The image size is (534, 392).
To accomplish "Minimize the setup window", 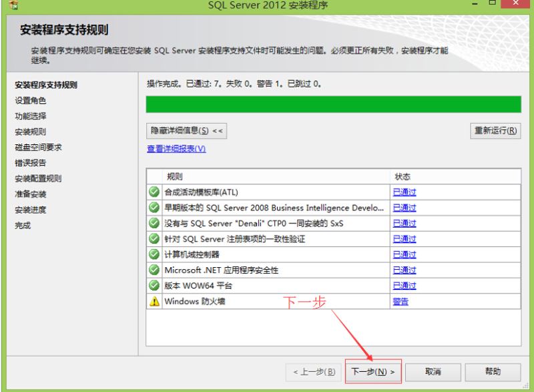I will point(475,3).
